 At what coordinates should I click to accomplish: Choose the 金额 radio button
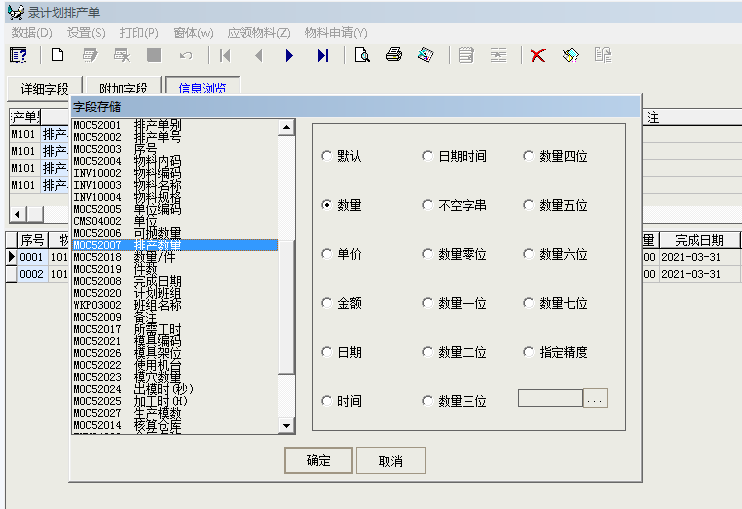pyautogui.click(x=327, y=303)
